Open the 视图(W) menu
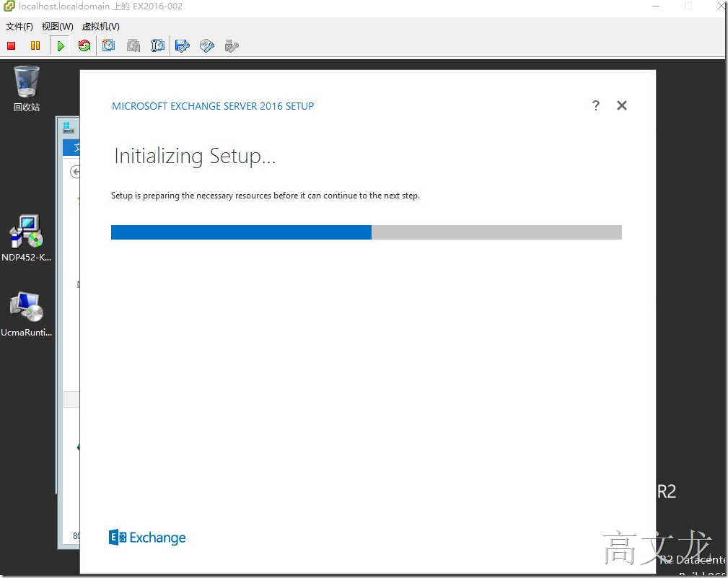This screenshot has height=578, width=728. [x=58, y=27]
